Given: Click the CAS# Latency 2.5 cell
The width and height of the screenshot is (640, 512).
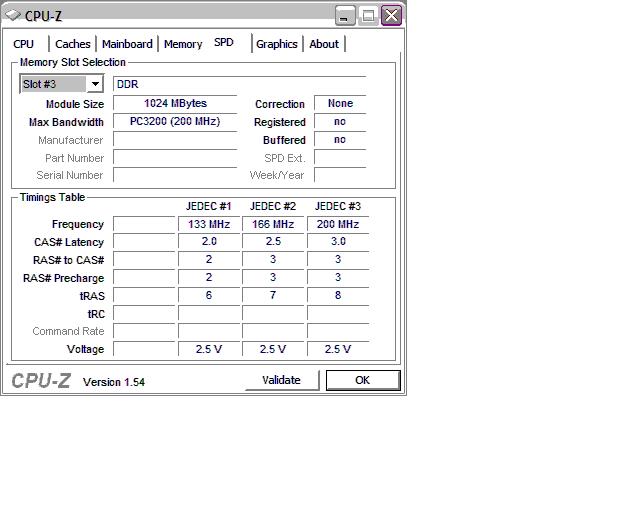Looking at the screenshot, I should coord(273,241).
